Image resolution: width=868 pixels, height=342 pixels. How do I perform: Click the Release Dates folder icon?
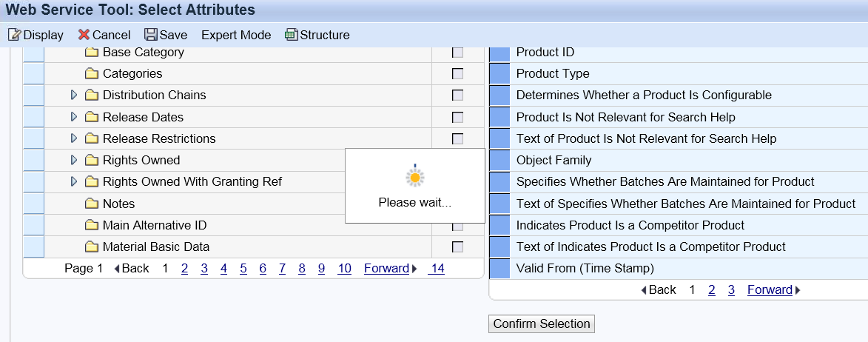92,117
